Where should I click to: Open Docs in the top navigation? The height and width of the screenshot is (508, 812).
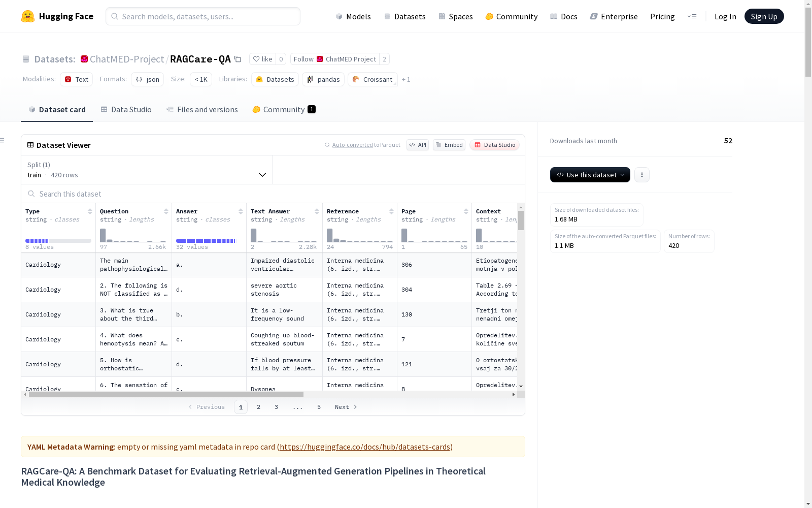click(x=564, y=16)
